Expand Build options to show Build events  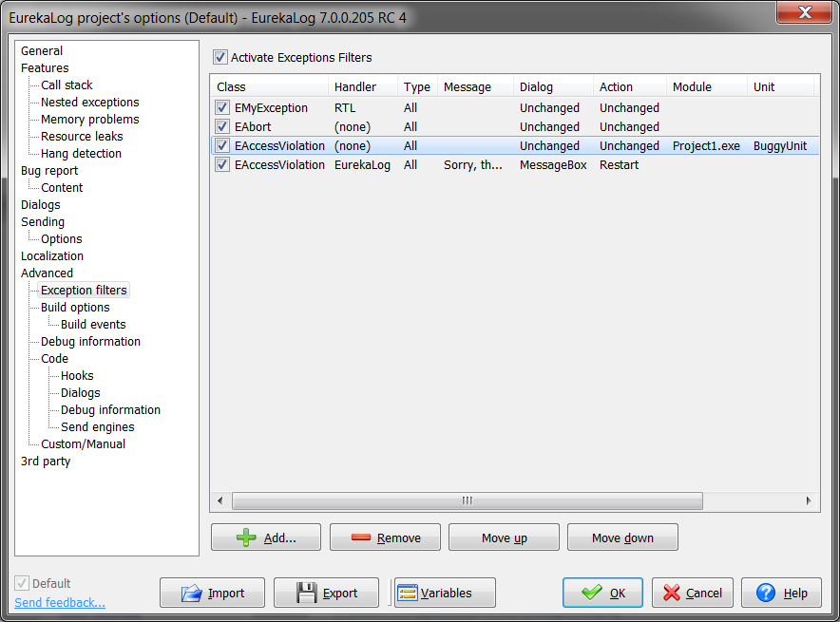74,307
